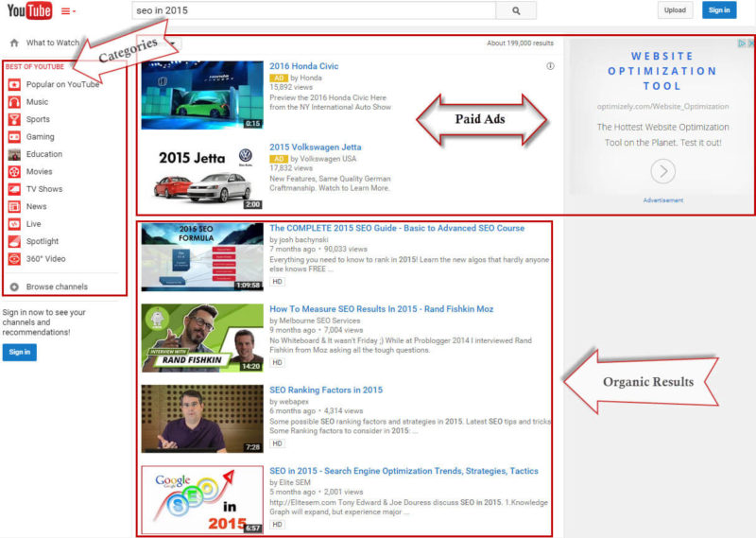Open the 360° Video category
Screen dimensions: 756x538
(x=45, y=259)
